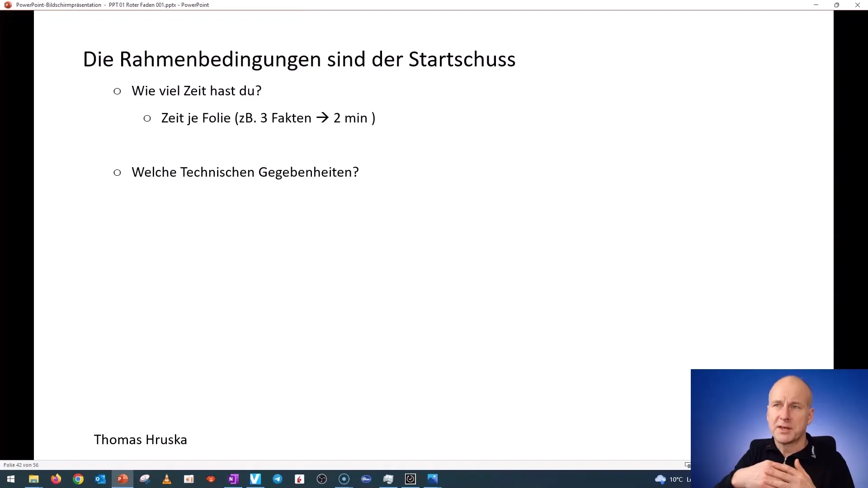Image resolution: width=868 pixels, height=488 pixels.
Task: Click the red lips taskbar icon
Action: [x=211, y=479]
